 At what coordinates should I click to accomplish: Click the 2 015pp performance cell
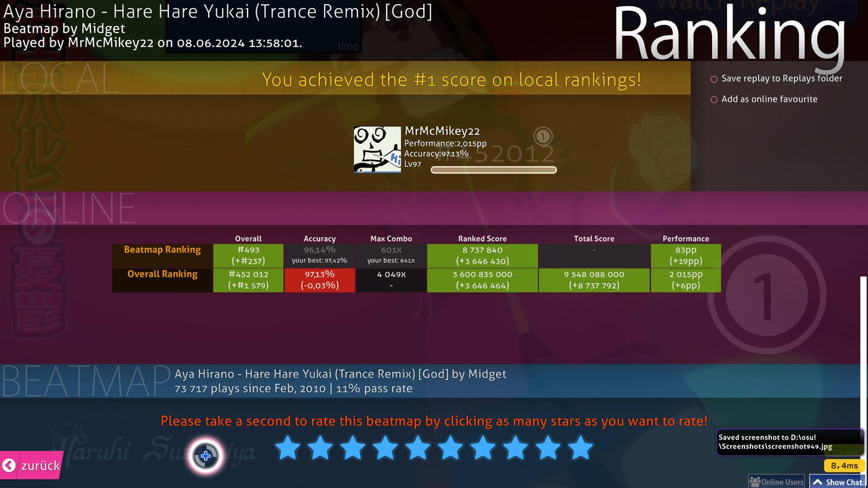coord(686,280)
